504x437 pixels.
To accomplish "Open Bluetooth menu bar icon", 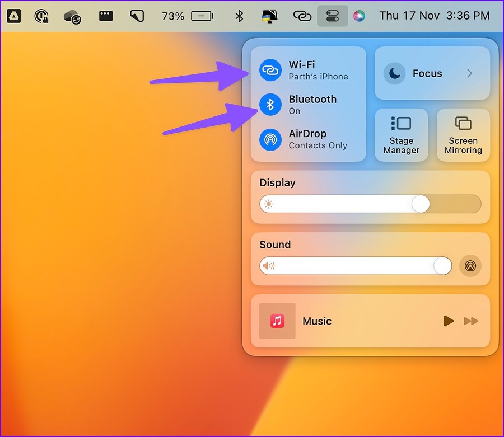I will [x=239, y=16].
